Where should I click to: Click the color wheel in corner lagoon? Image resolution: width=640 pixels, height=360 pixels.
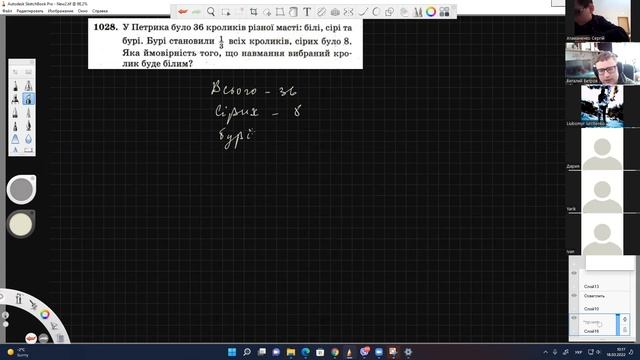click(x=44, y=314)
